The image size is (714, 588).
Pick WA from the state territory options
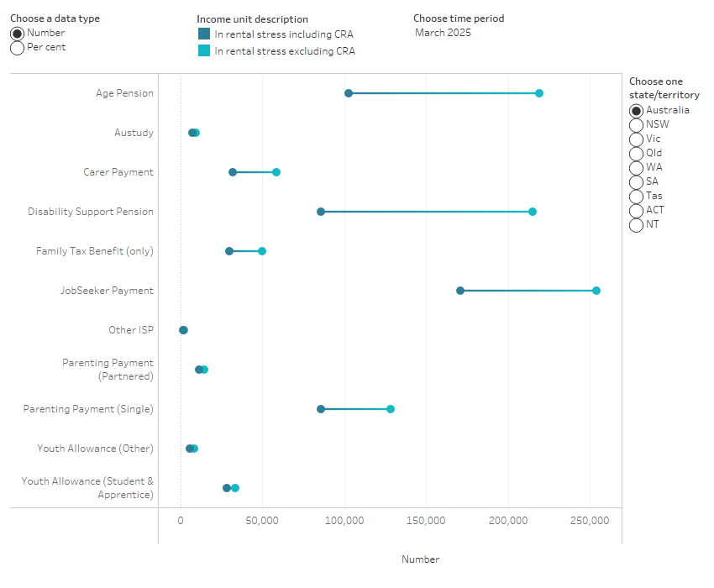(x=637, y=167)
